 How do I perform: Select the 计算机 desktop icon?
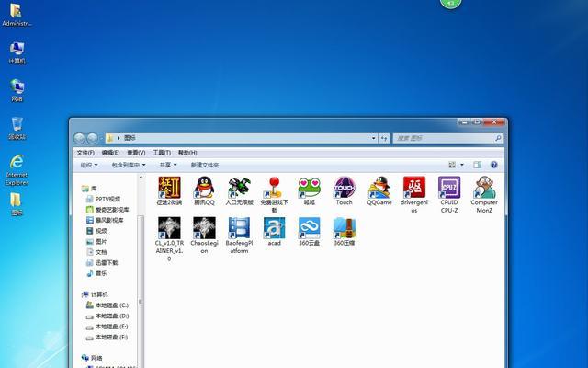[x=17, y=53]
